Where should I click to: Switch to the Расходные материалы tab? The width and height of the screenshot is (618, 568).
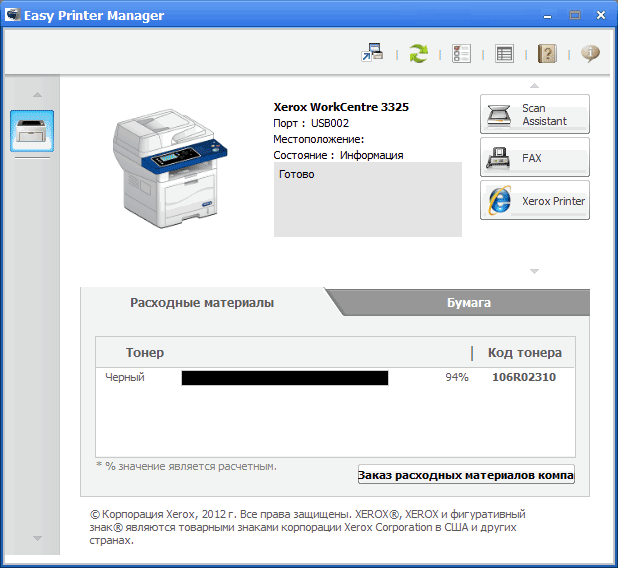click(x=202, y=303)
